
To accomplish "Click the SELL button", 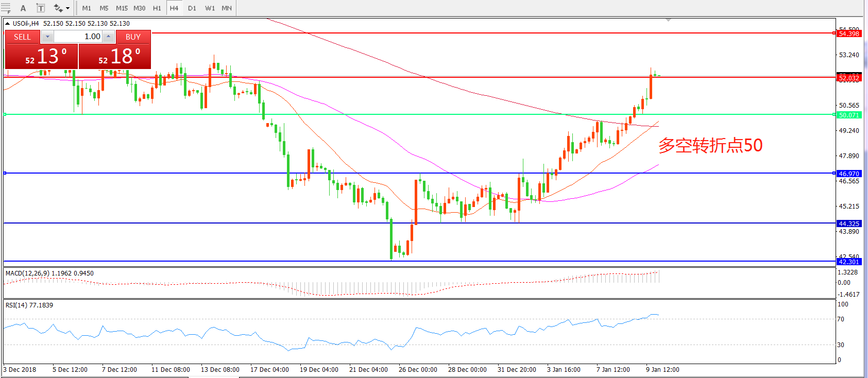I will pos(22,37).
